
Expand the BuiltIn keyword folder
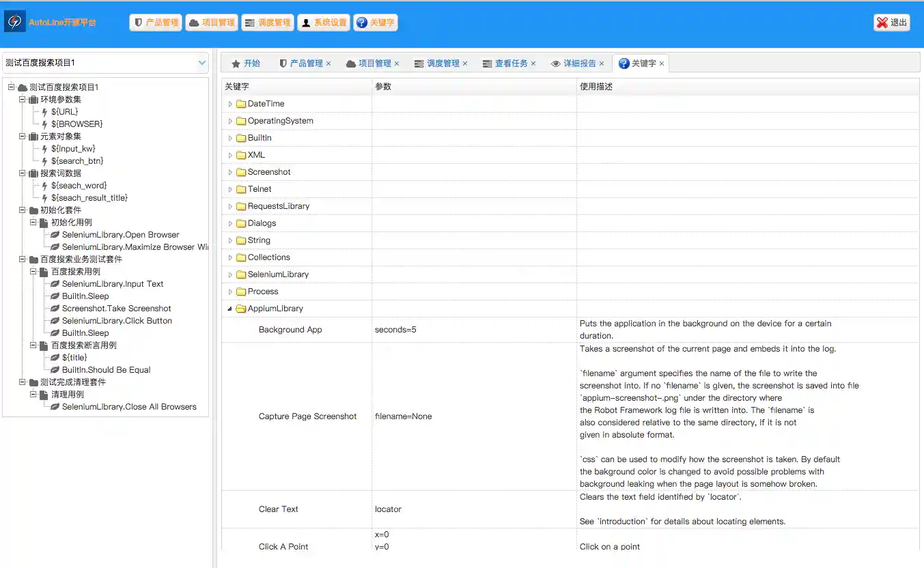(x=230, y=138)
